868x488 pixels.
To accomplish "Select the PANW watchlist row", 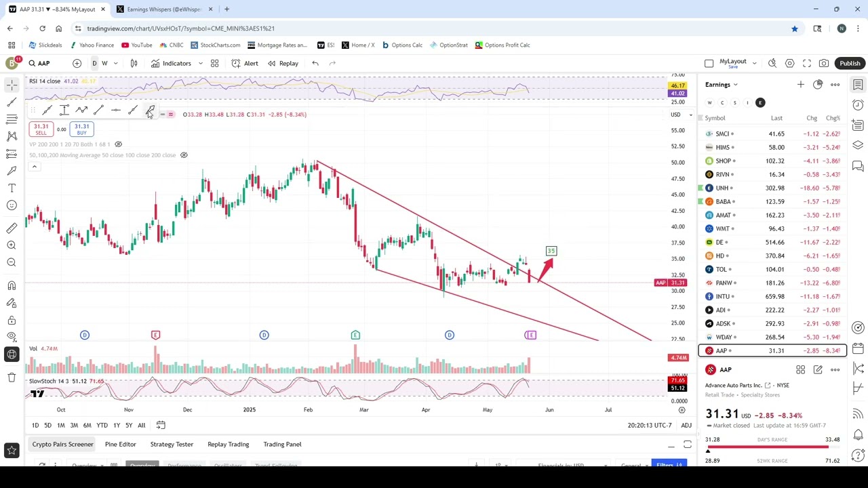I will pyautogui.click(x=772, y=283).
